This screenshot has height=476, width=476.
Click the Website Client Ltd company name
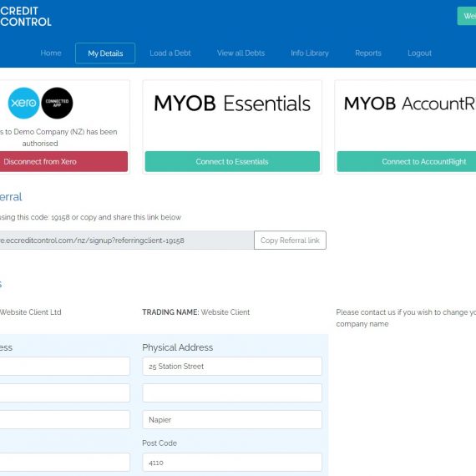point(31,312)
